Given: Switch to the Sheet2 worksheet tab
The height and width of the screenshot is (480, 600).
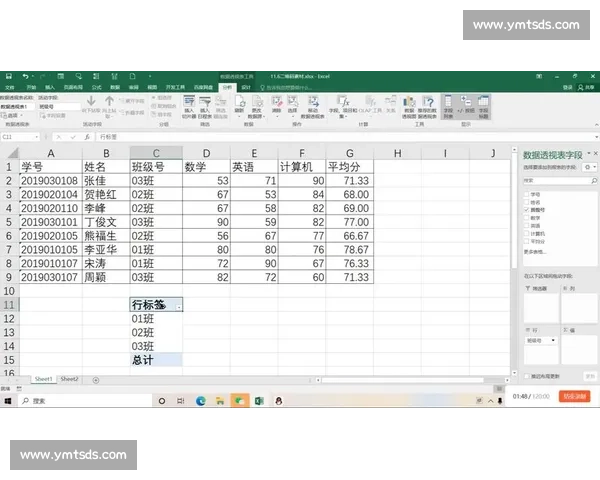Looking at the screenshot, I should pos(69,380).
